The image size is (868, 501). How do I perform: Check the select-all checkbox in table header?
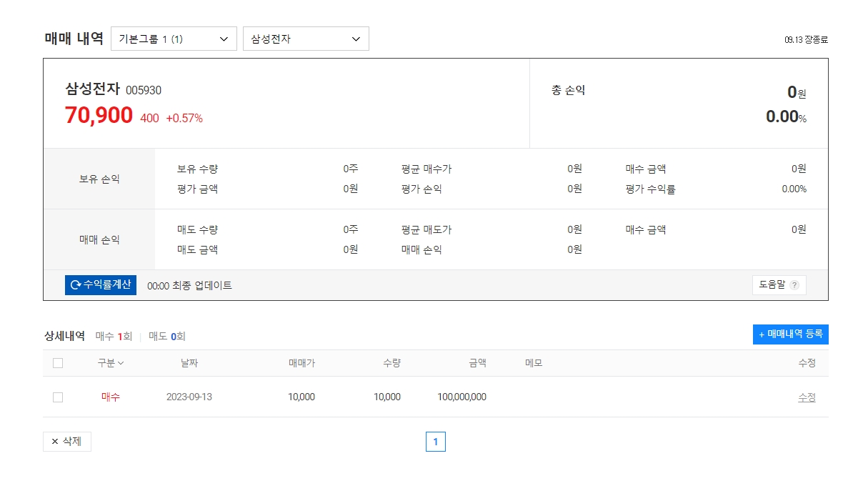(58, 363)
